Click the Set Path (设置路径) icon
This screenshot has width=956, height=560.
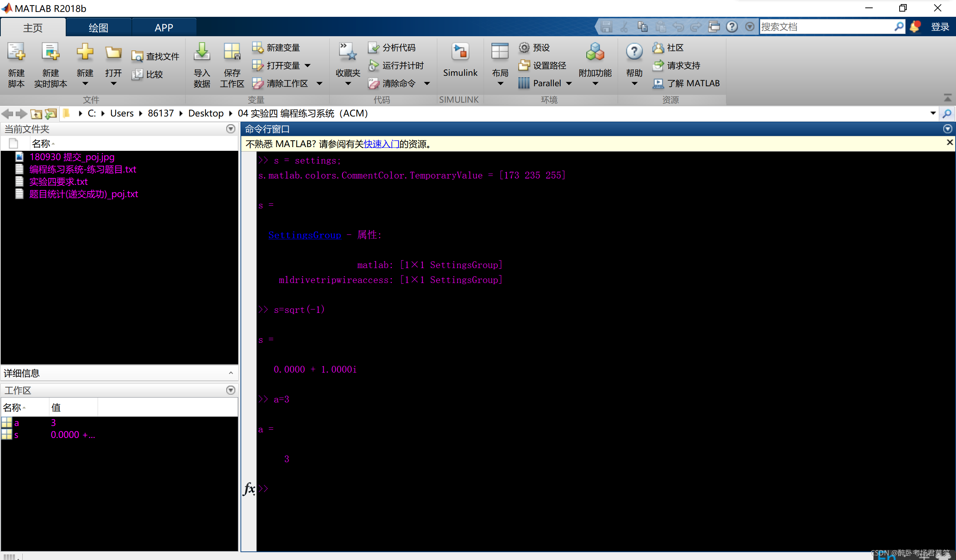pyautogui.click(x=524, y=66)
